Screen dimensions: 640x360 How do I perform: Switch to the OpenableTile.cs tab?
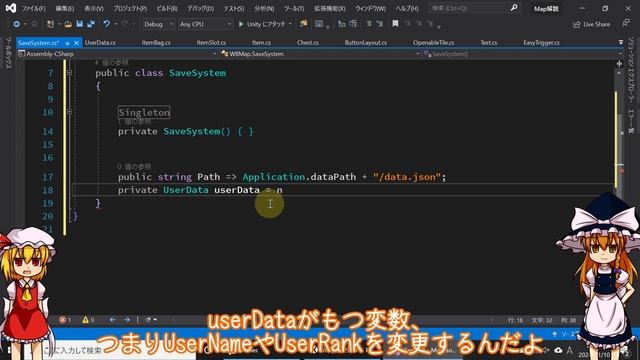433,42
